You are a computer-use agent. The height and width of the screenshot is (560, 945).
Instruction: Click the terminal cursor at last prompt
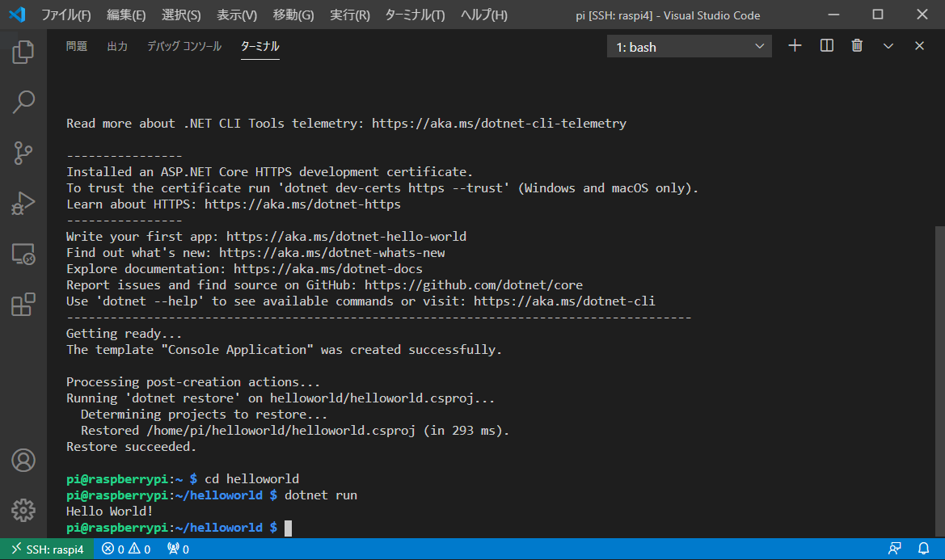point(288,528)
